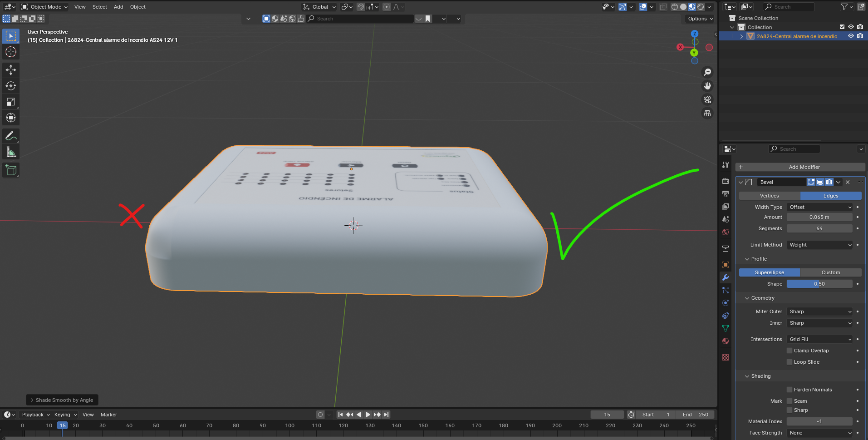Check the Mark Sharp option
The width and height of the screenshot is (868, 440).
790,410
